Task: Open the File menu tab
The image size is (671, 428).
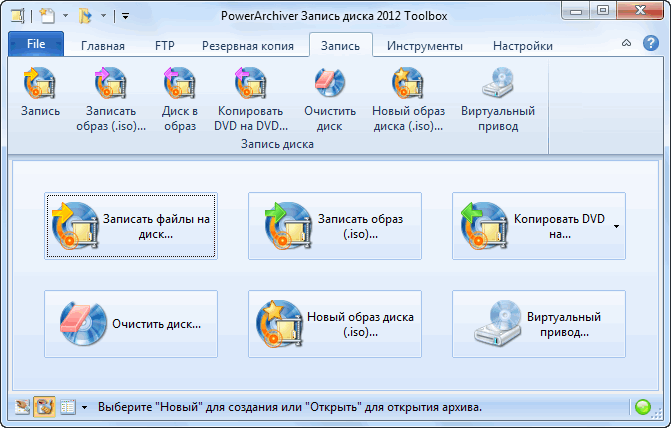Action: [x=36, y=44]
